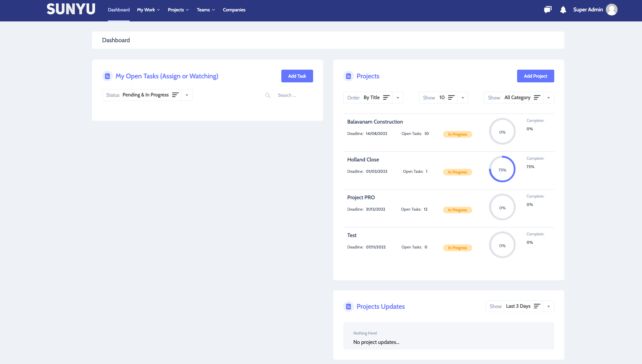Click the 'My Open Tasks (Assign or Watching)' heading

[167, 76]
